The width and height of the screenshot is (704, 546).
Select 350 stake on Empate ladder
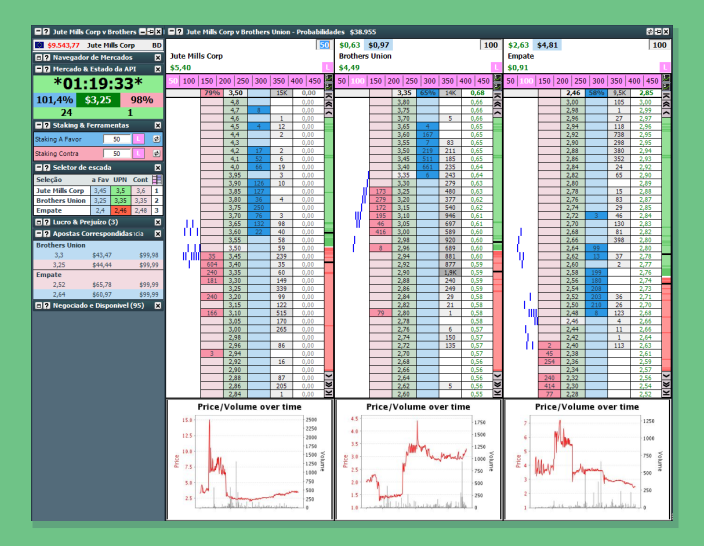click(x=616, y=81)
